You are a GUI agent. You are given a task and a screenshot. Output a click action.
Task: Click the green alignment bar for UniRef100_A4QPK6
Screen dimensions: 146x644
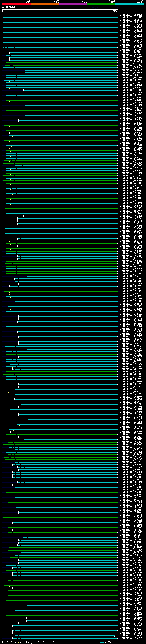61,65
